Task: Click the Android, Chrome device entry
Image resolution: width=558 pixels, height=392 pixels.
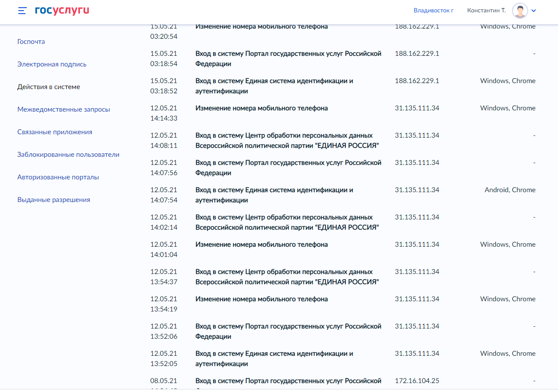Action: click(510, 190)
